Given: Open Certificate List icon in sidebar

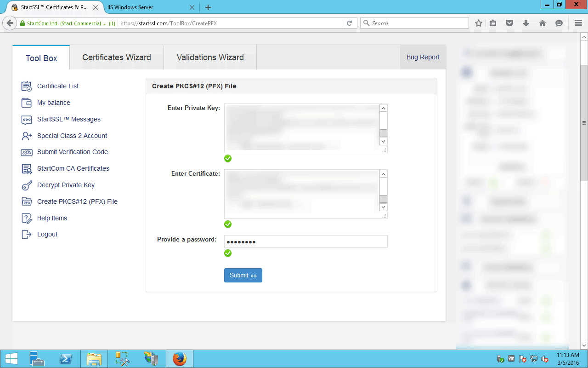Looking at the screenshot, I should [26, 86].
